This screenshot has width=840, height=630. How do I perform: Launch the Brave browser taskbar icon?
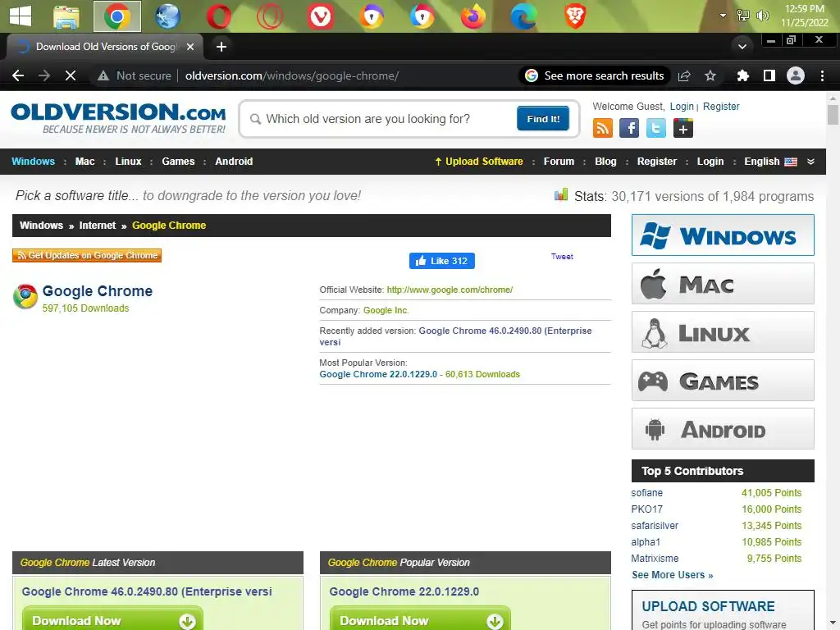point(575,16)
